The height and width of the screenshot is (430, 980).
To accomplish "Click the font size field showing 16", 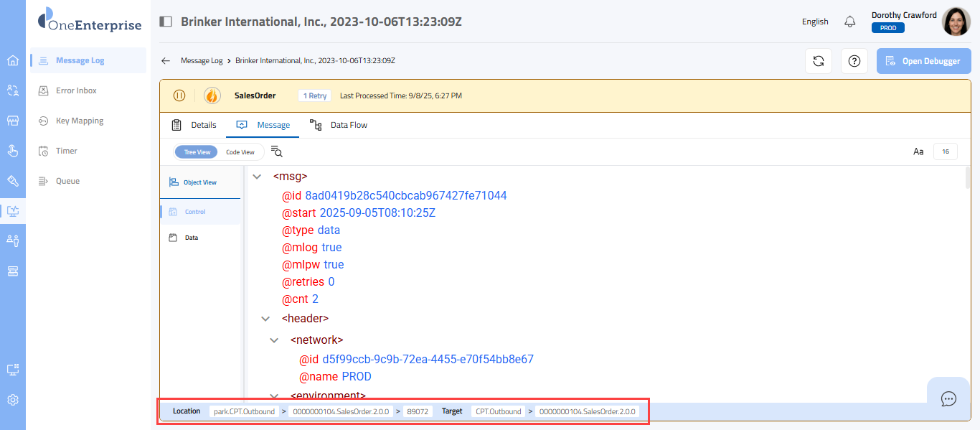I will pos(945,151).
